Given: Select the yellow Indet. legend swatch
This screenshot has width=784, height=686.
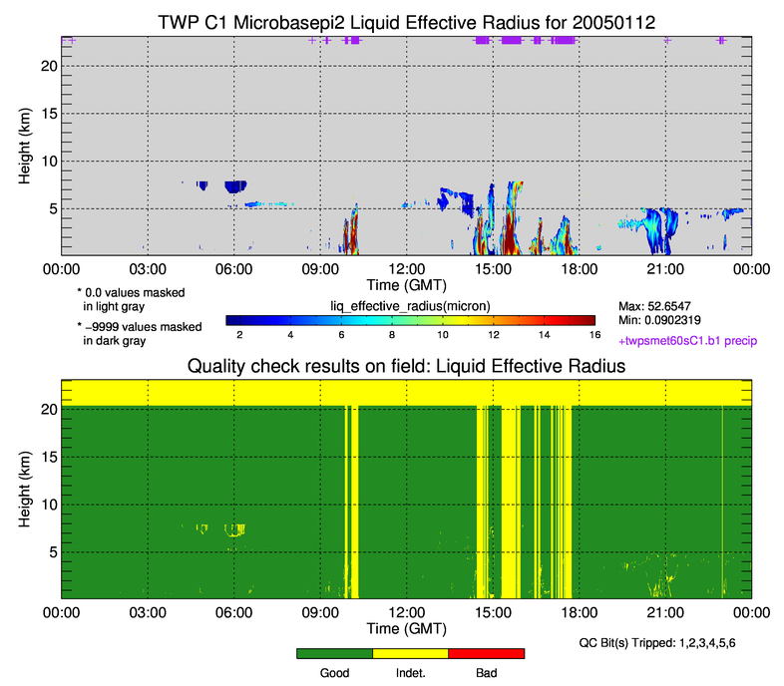Looking at the screenshot, I should 410,653.
